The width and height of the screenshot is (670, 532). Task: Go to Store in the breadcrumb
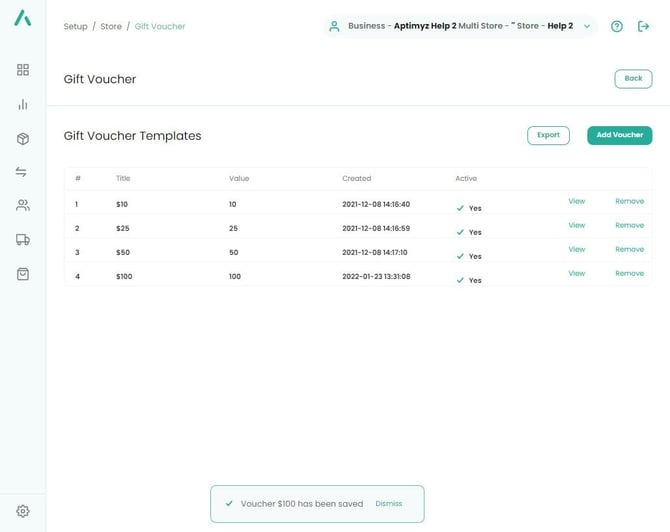tap(111, 26)
